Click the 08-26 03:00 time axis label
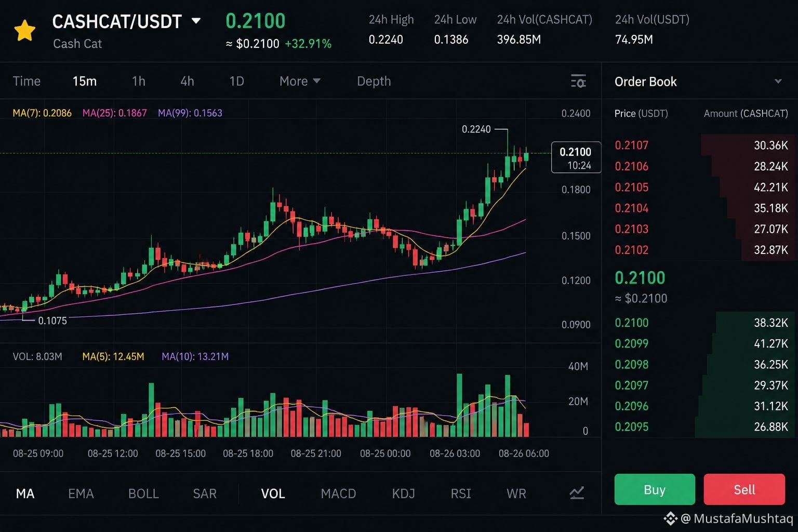 point(455,454)
